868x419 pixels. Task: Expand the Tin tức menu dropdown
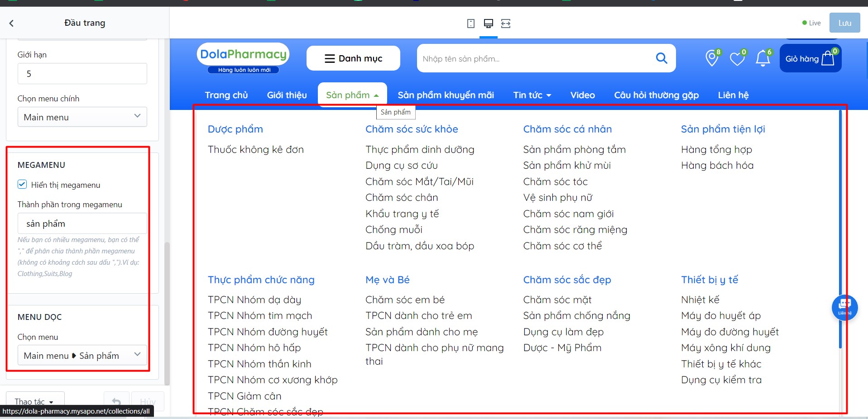pos(532,95)
